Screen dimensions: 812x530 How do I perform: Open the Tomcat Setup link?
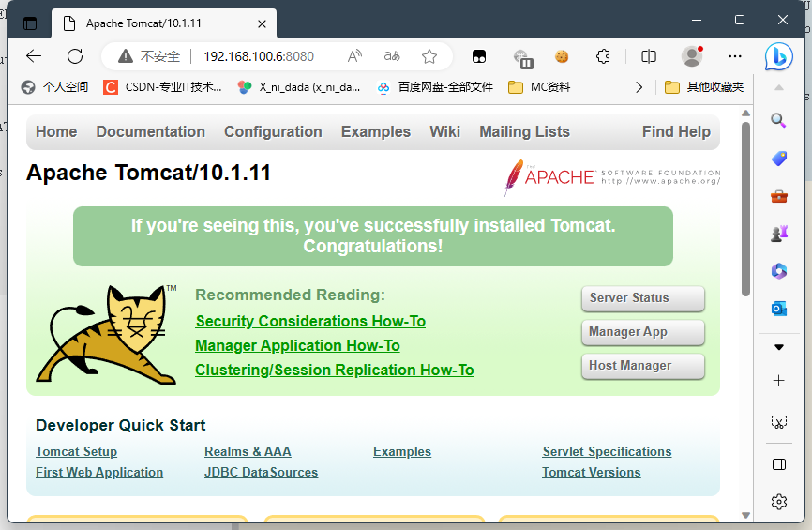coord(77,452)
